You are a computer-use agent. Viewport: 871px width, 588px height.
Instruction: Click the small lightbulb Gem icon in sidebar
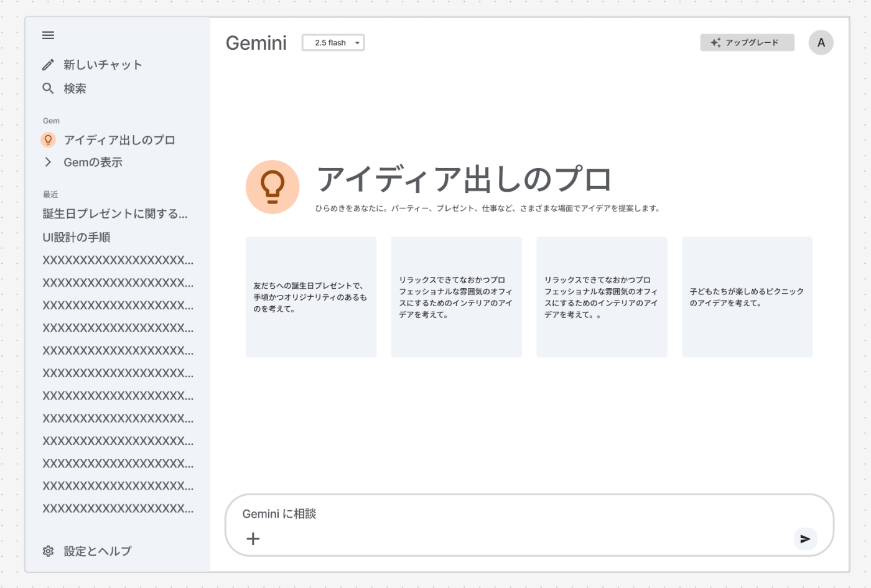pos(48,140)
